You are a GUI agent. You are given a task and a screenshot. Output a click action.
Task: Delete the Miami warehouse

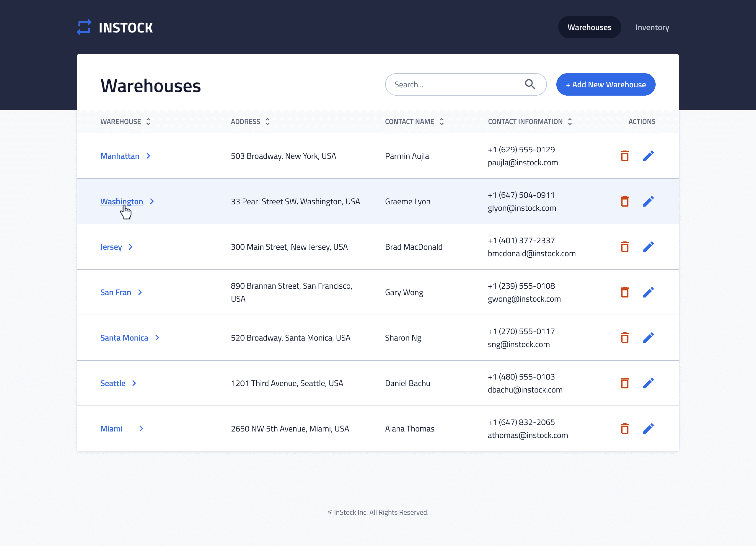(625, 429)
